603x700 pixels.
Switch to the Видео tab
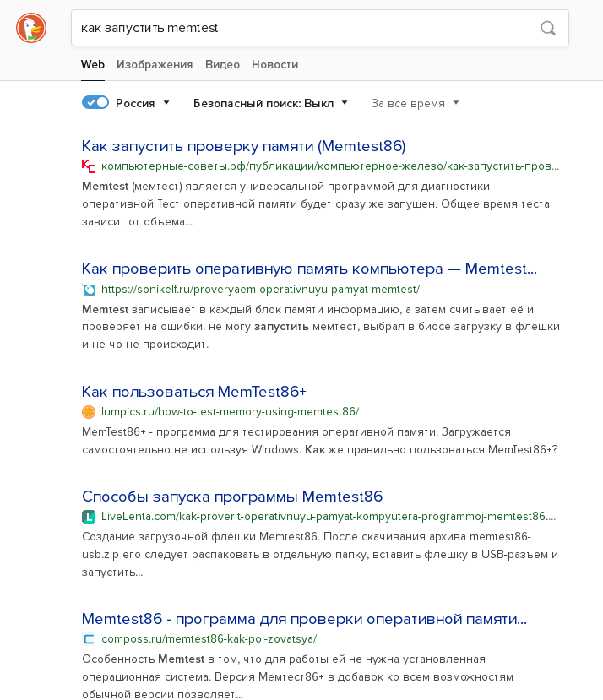click(x=222, y=64)
